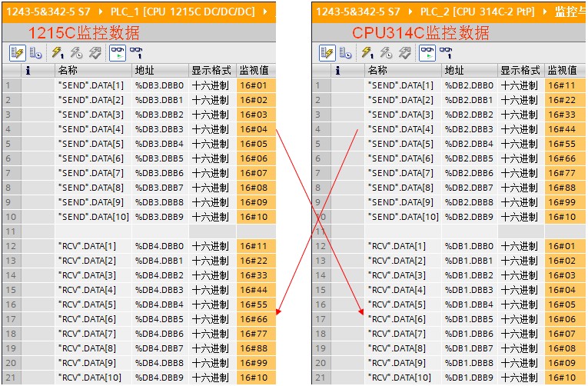Select row number 11 header in 1215C table
Image resolution: width=588 pixels, height=386 pixels.
[x=12, y=231]
